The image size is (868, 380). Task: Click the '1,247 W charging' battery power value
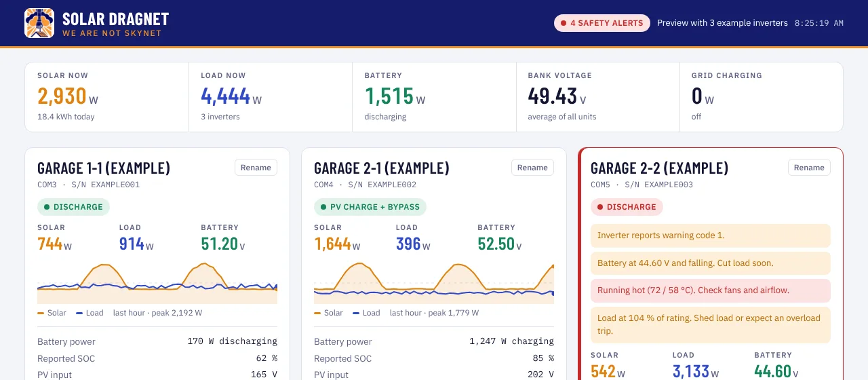(511, 341)
